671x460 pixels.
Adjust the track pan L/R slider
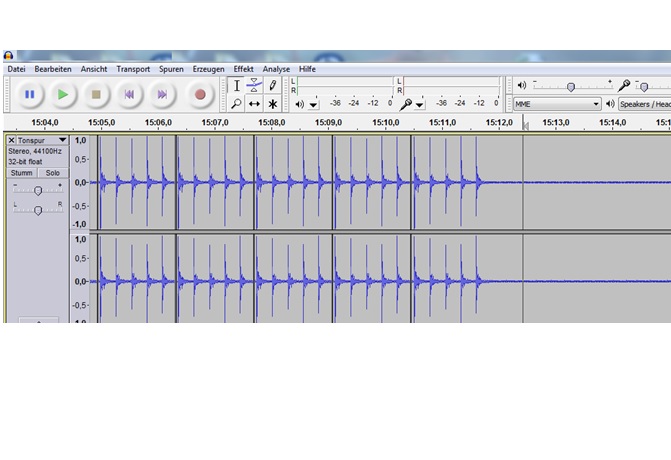coord(38,209)
